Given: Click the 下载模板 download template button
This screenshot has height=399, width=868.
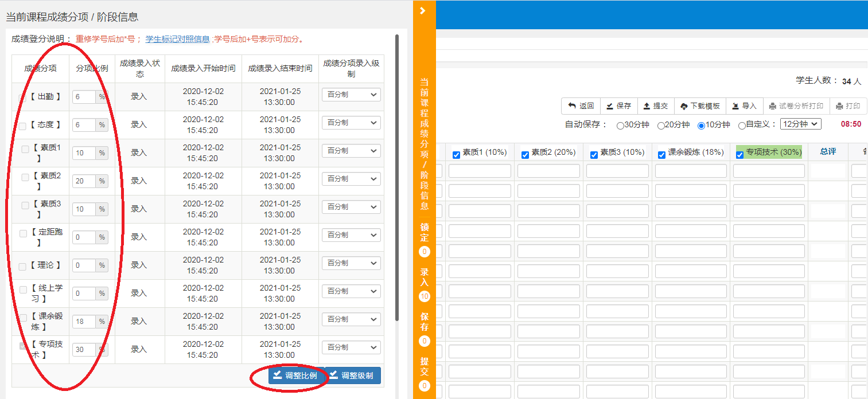Looking at the screenshot, I should tap(700, 106).
